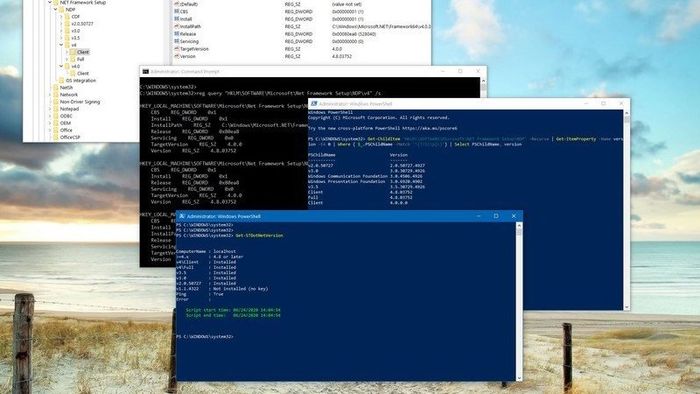Click the TargetVersion data value 4.0.0
This screenshot has height=394, width=700.
[x=337, y=49]
